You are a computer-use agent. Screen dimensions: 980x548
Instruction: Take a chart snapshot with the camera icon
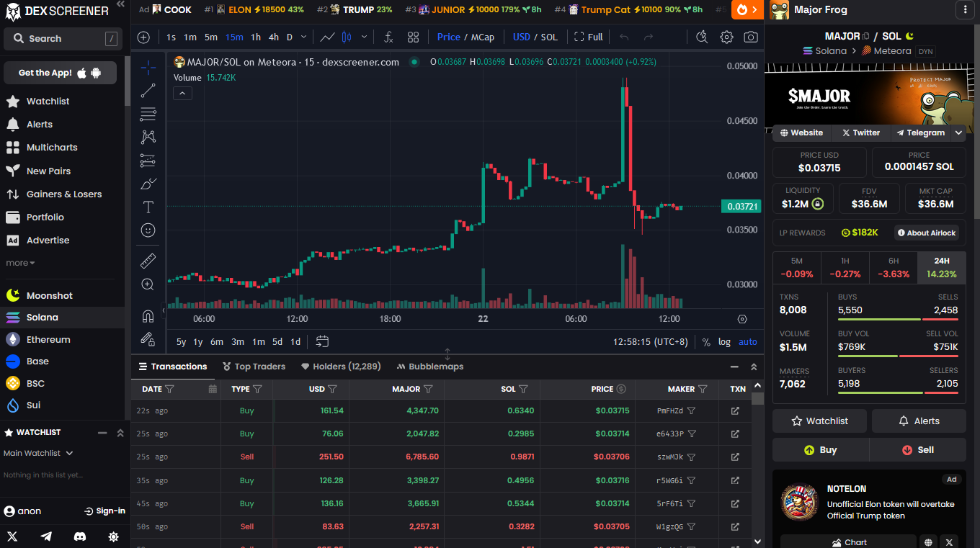[751, 37]
